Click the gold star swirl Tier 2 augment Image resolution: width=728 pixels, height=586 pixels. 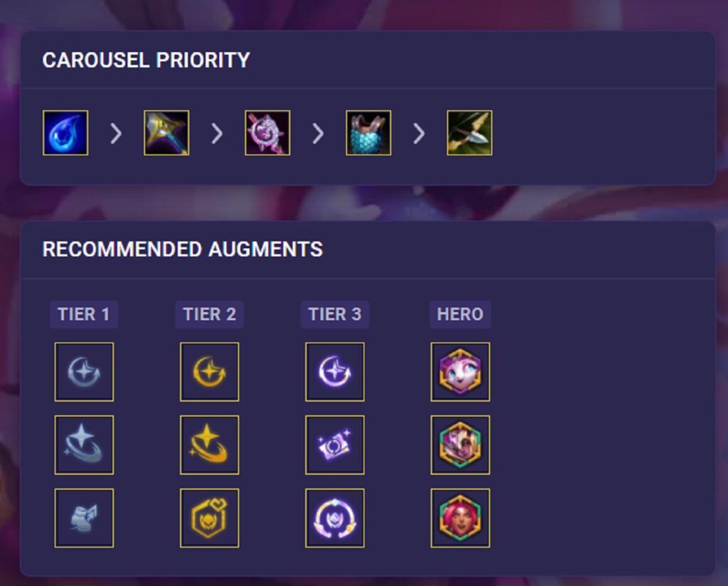[210, 445]
